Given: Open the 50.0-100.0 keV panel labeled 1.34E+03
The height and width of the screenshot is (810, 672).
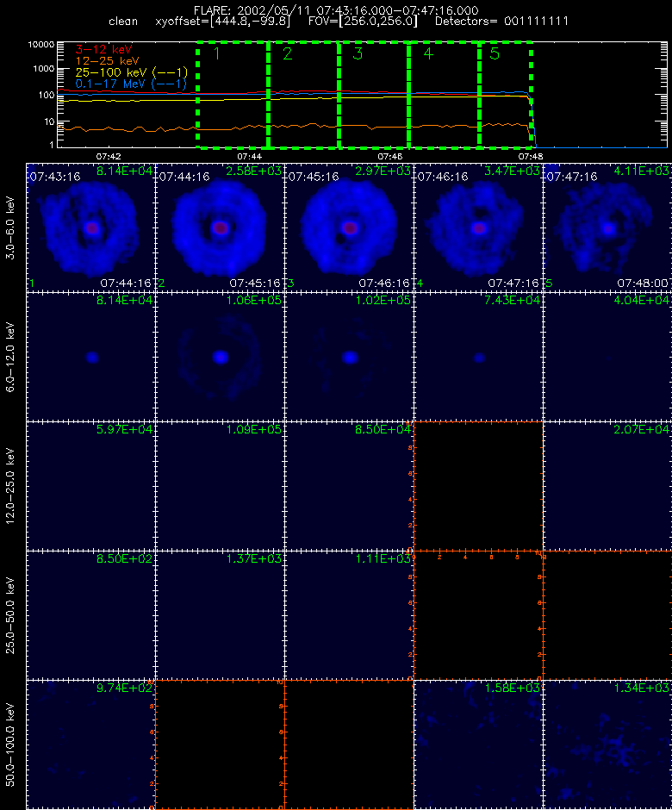Looking at the screenshot, I should click(607, 745).
